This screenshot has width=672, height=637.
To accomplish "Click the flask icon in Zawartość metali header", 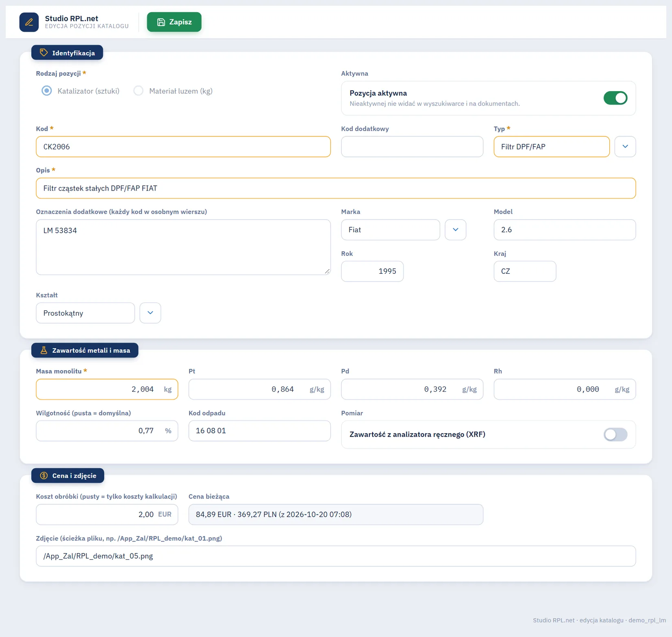I will tap(44, 350).
